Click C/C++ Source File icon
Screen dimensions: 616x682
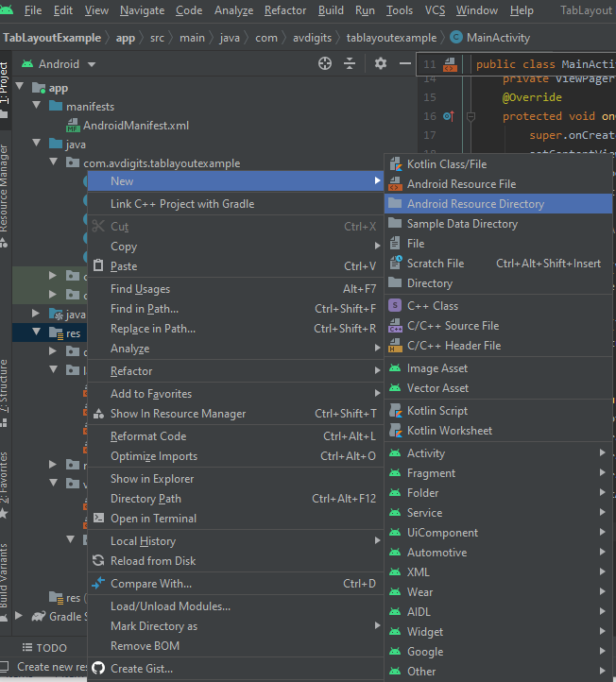[396, 326]
